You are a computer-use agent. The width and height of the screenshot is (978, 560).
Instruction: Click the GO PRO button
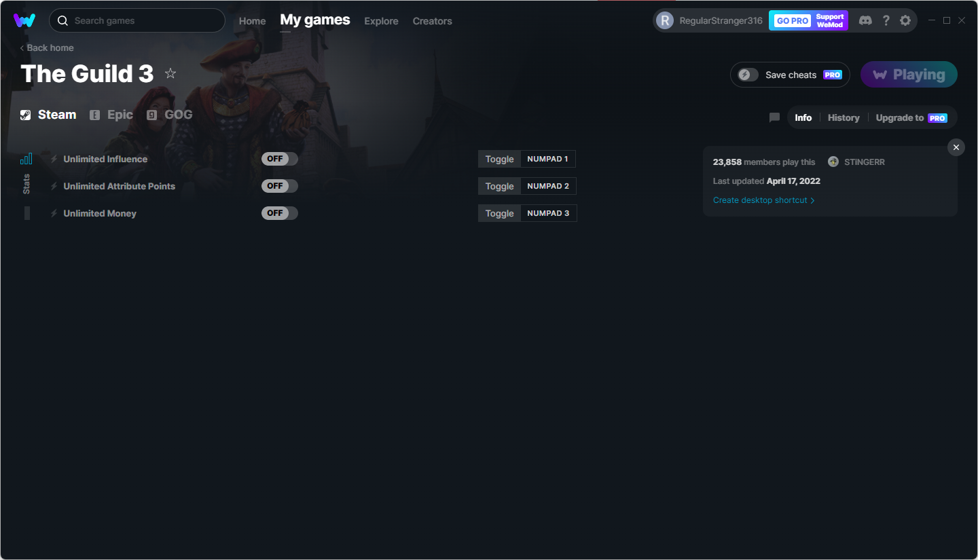(792, 20)
